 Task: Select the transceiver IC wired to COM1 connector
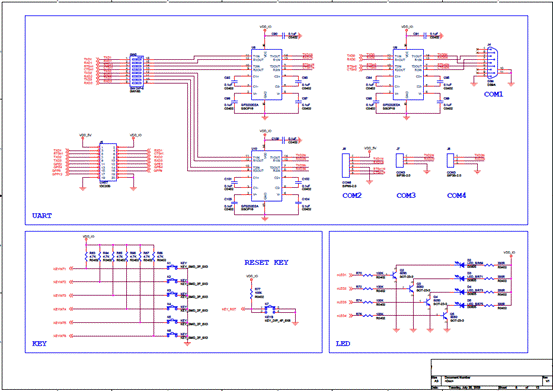click(x=408, y=74)
